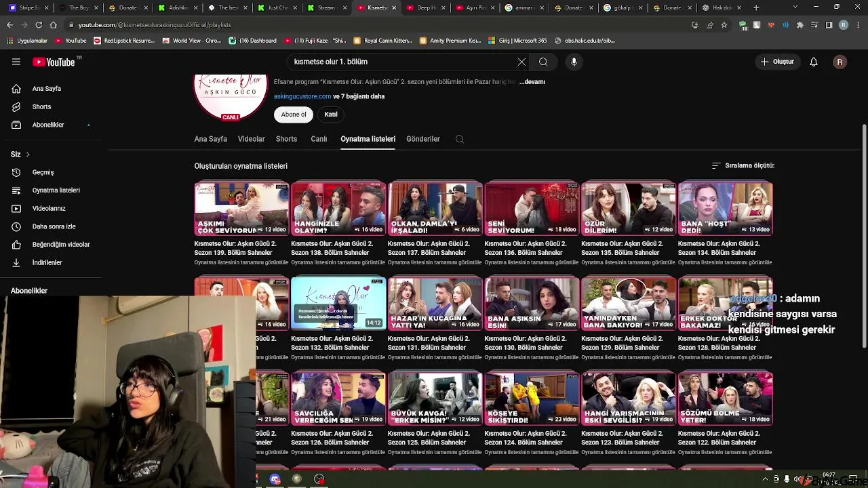The image size is (868, 488).
Task: Click the channel profile picture
Action: (231, 97)
